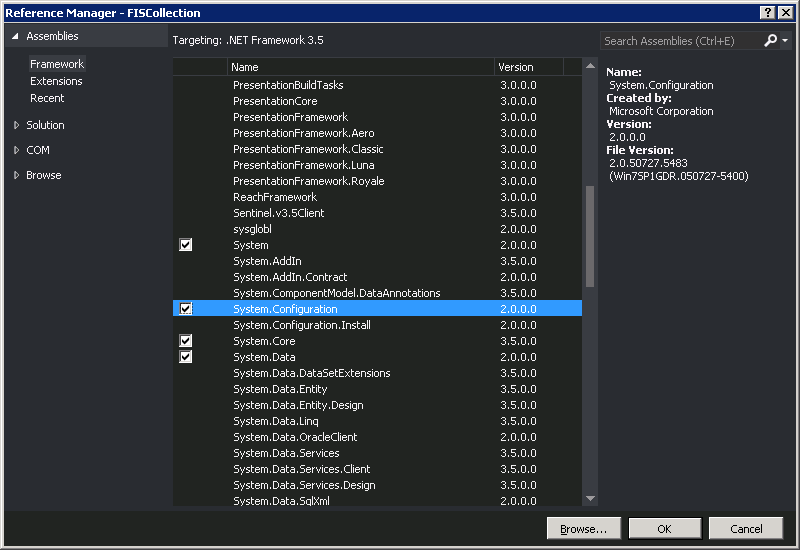Open the search options dropdown arrow
800x550 pixels.
pos(785,40)
